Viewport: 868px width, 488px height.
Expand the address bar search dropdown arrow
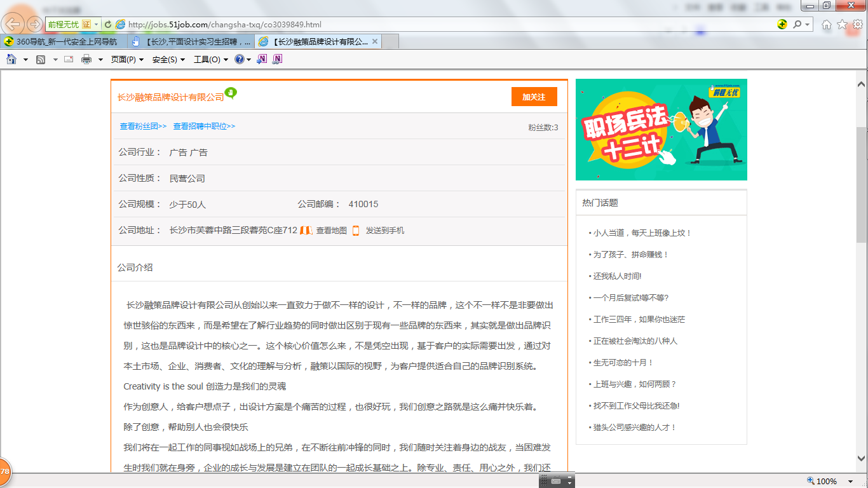807,25
